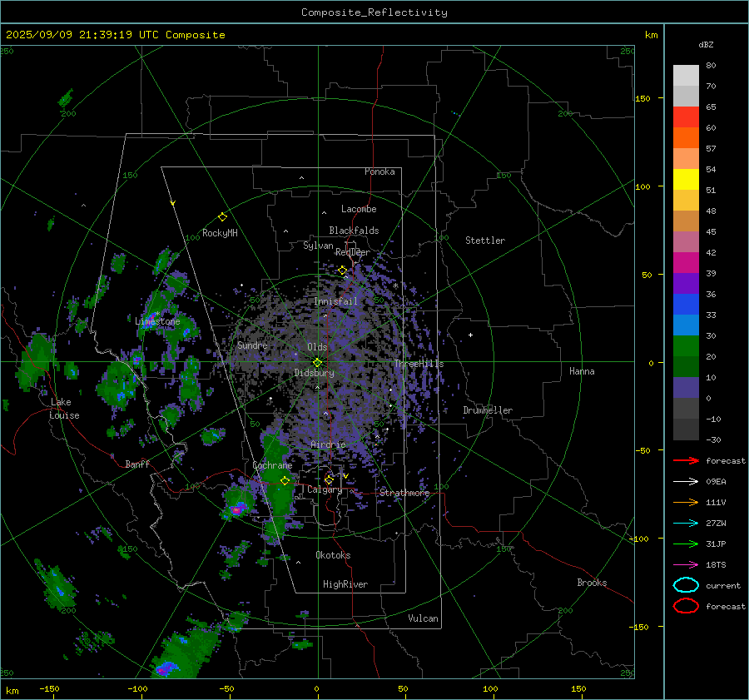Image resolution: width=749 pixels, height=700 pixels.
Task: Click the Drumheller label
Action: pos(488,410)
